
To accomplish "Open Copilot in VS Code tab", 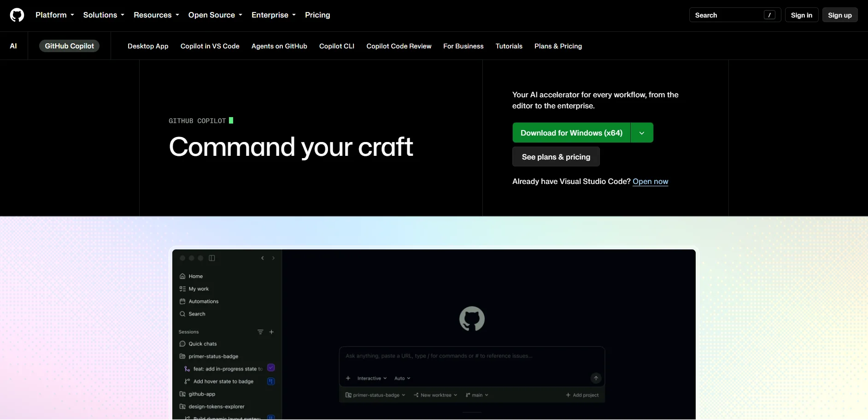I will coord(210,46).
